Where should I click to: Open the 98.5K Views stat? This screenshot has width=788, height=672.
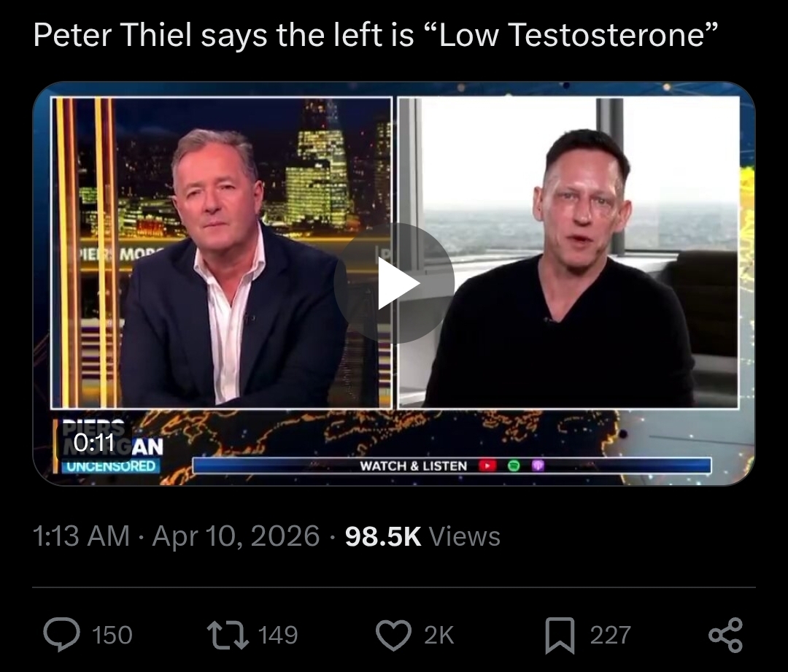coord(422,536)
